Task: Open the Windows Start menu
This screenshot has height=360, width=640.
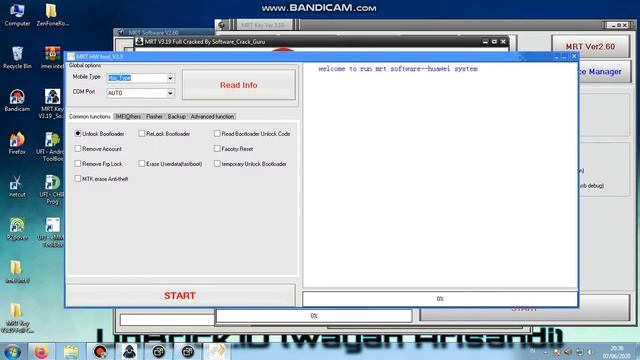Action: tap(13, 352)
